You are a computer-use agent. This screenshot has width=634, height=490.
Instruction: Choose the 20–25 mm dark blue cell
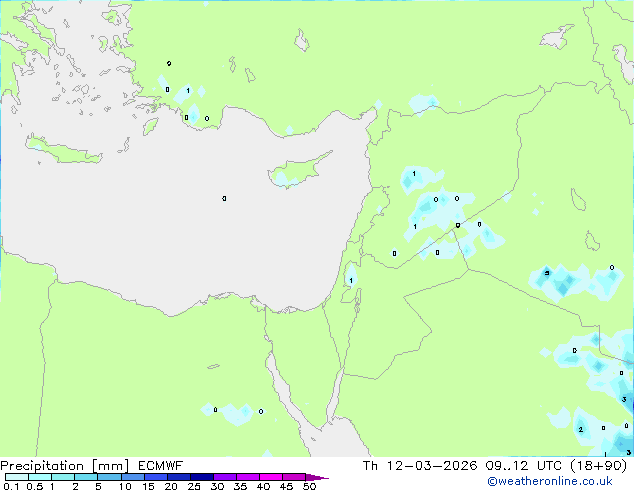coord(179,477)
